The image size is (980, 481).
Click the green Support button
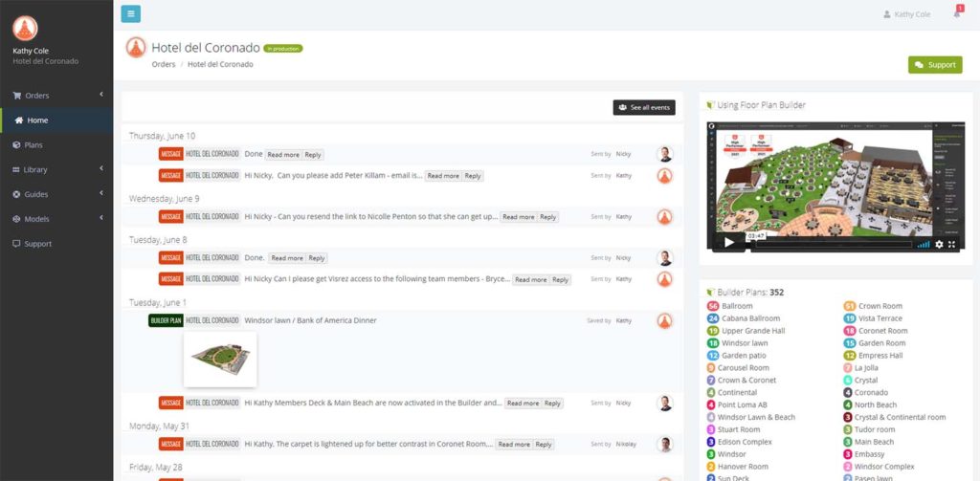pyautogui.click(x=935, y=65)
